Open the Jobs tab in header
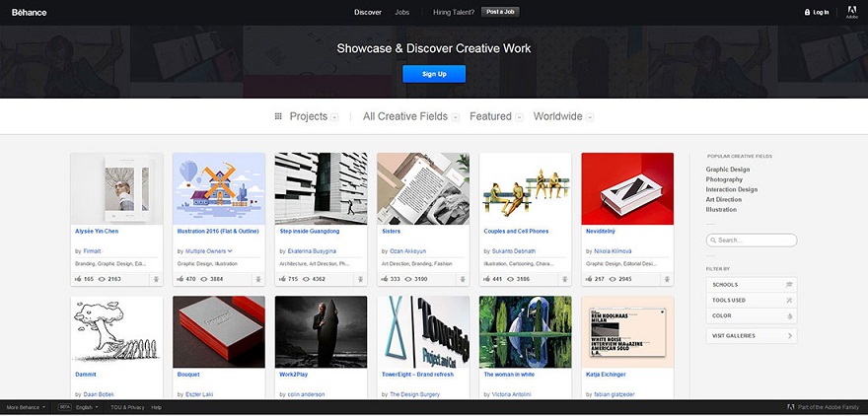 tap(402, 12)
